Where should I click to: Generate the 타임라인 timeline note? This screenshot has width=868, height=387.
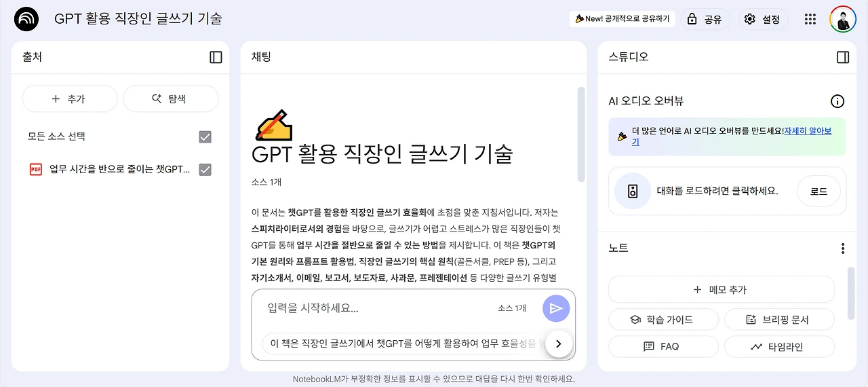pyautogui.click(x=779, y=346)
